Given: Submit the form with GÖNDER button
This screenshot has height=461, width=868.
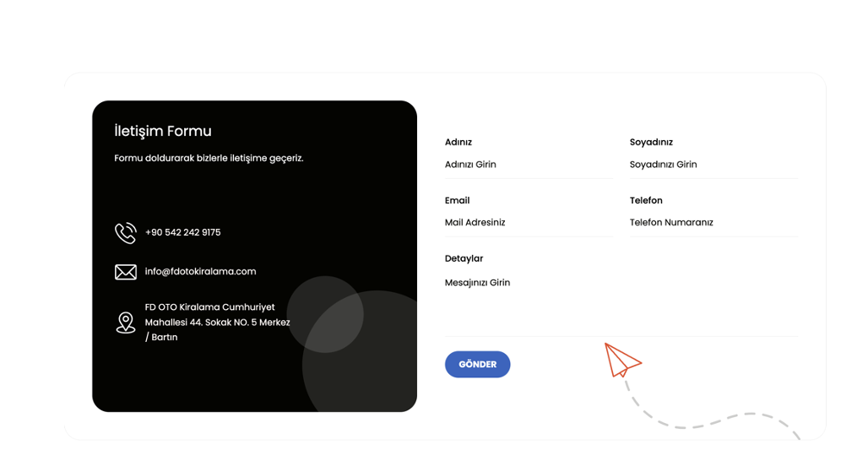Looking at the screenshot, I should click(478, 364).
